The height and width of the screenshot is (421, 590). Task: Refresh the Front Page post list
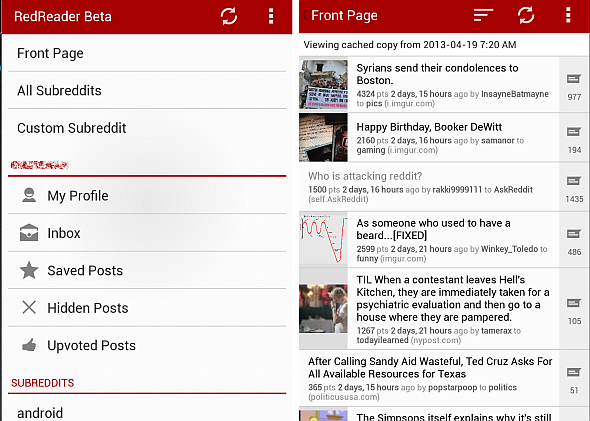pos(526,15)
